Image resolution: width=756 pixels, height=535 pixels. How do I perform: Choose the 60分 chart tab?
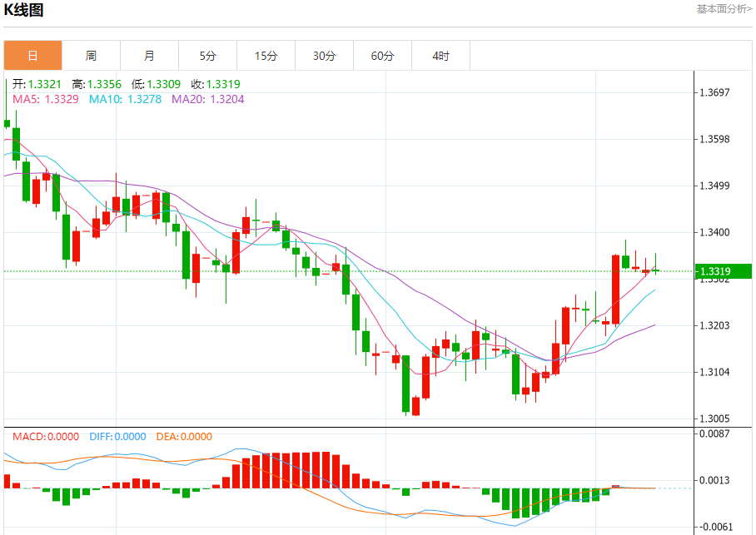382,56
